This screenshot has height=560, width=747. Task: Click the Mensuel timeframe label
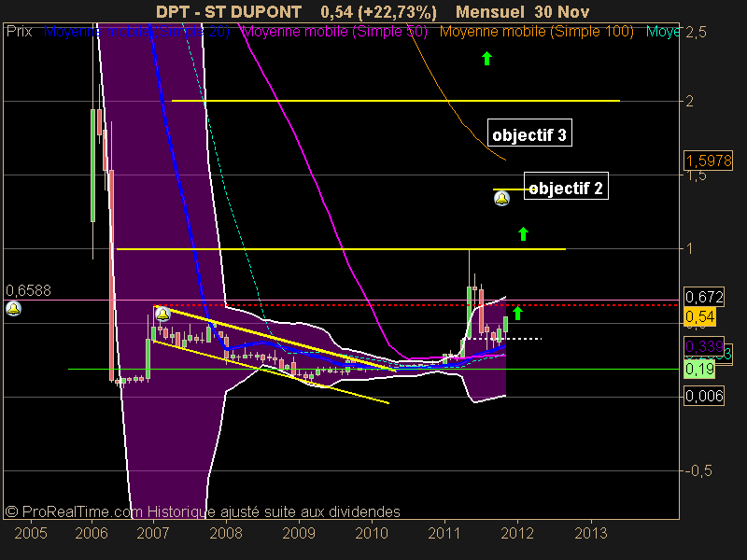pyautogui.click(x=489, y=12)
